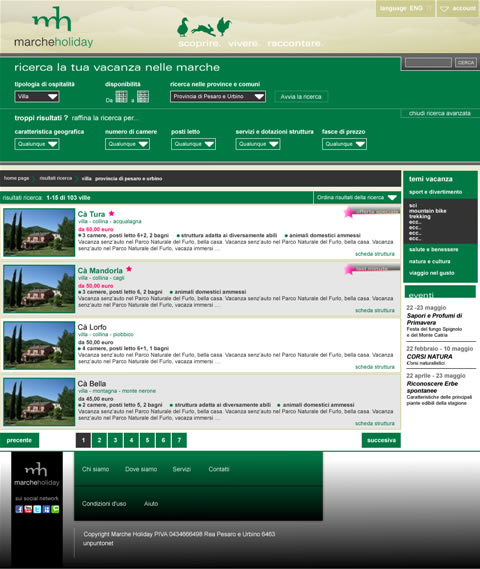Click the pink star next to Cà Tura
Viewport: 480px width, 569px height.
111,213
